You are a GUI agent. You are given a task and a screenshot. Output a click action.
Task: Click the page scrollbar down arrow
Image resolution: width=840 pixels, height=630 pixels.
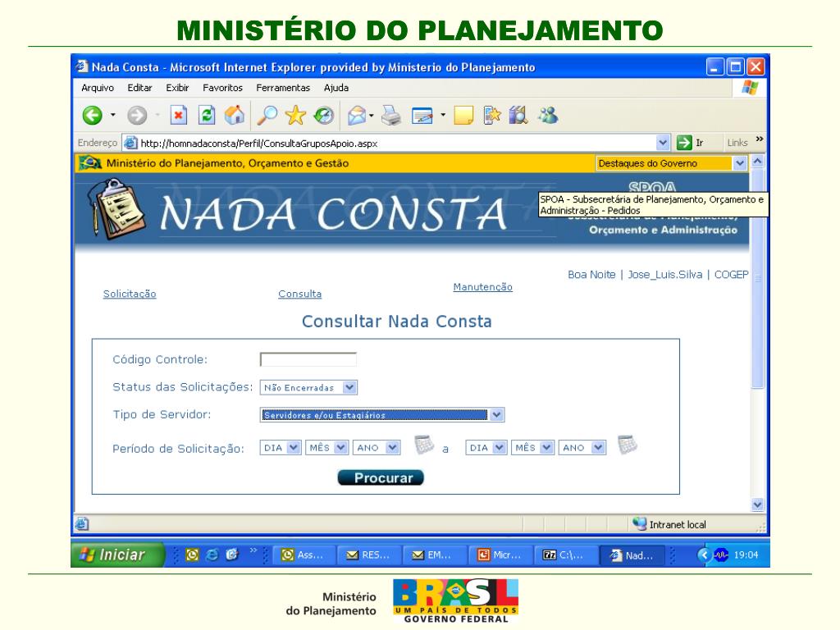click(x=757, y=504)
